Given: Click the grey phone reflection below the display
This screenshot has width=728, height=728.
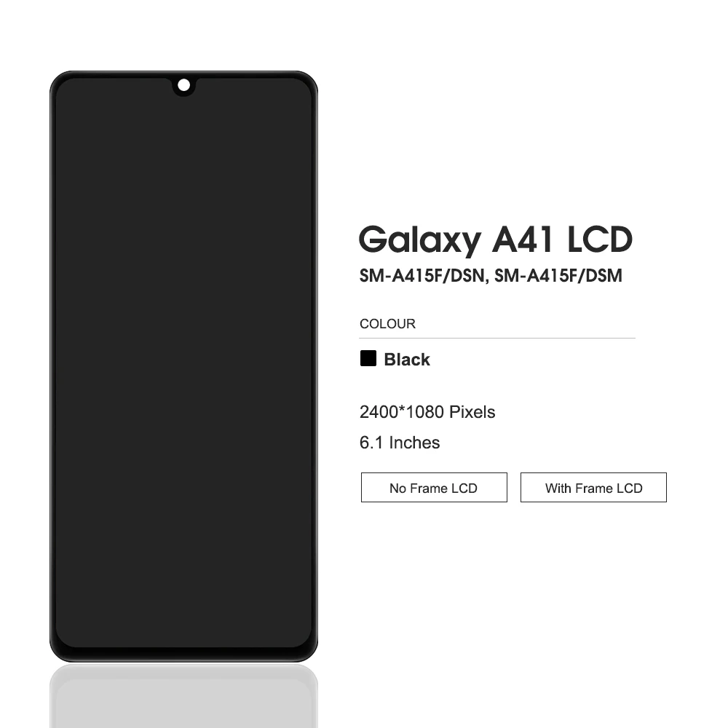Looking at the screenshot, I should point(184,695).
